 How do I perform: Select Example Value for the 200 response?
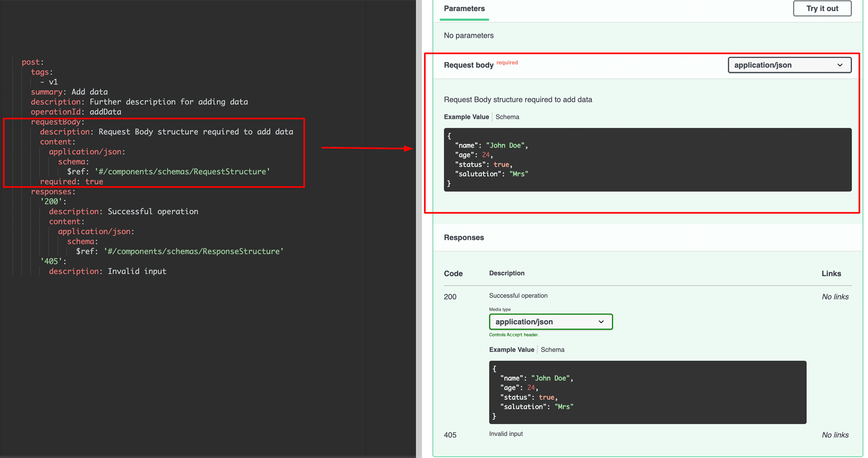511,349
